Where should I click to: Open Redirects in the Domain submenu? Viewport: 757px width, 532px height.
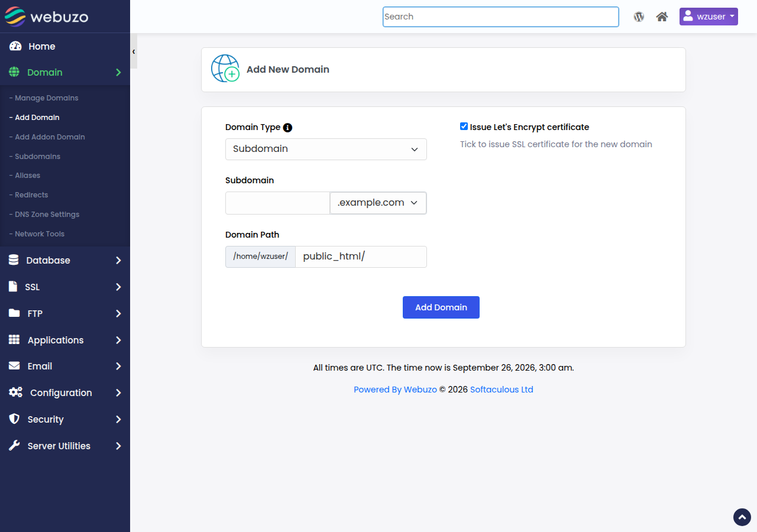click(x=28, y=195)
